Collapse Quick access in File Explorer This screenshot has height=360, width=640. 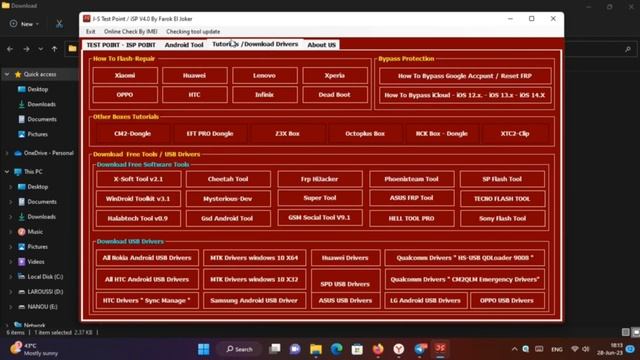click(7, 74)
